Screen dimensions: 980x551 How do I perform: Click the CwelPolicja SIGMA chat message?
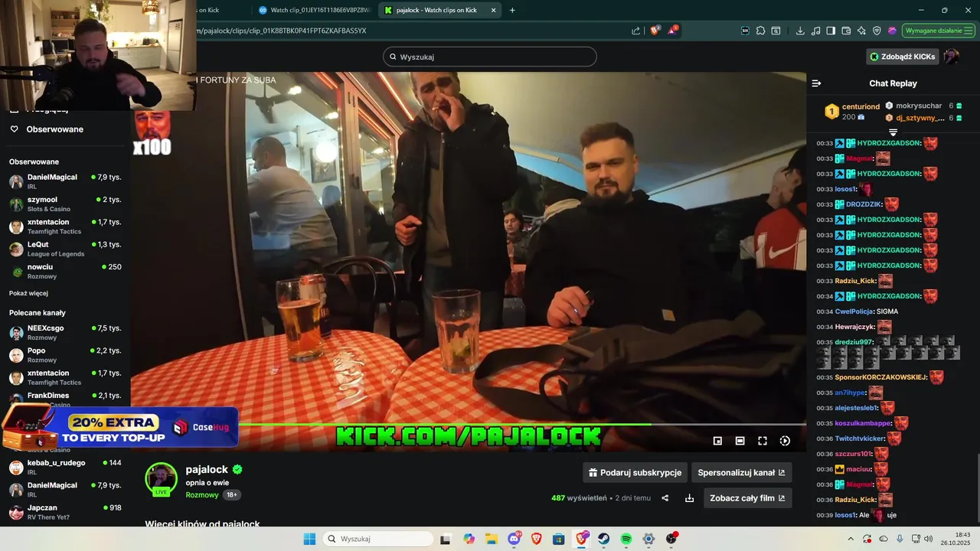pyautogui.click(x=857, y=311)
